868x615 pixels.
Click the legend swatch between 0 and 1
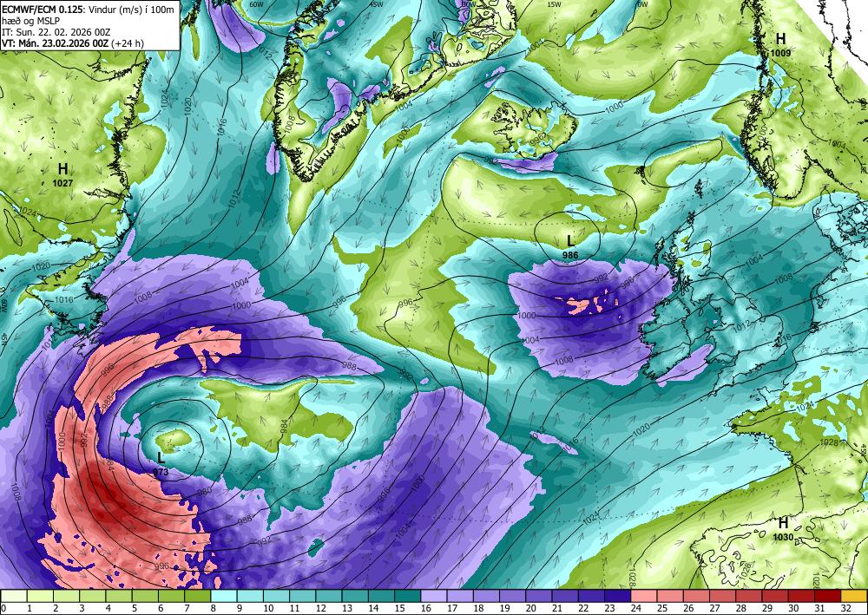[x=14, y=596]
